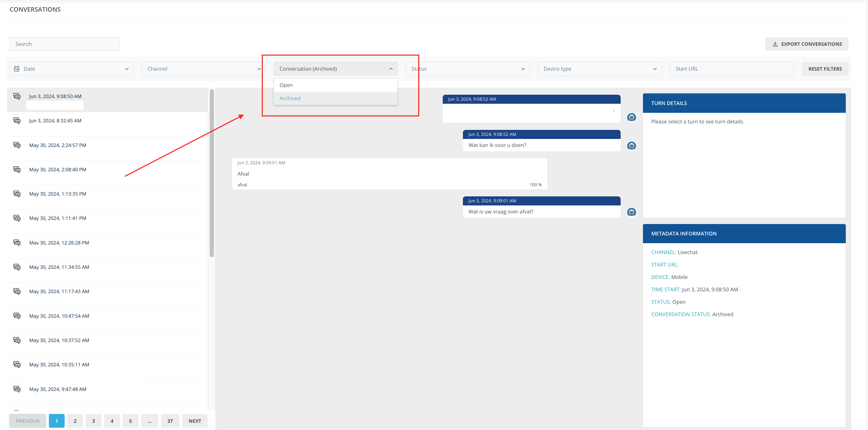Screen dimensions: 868x430
Task: Open the Status filter dropdown
Action: (x=468, y=69)
